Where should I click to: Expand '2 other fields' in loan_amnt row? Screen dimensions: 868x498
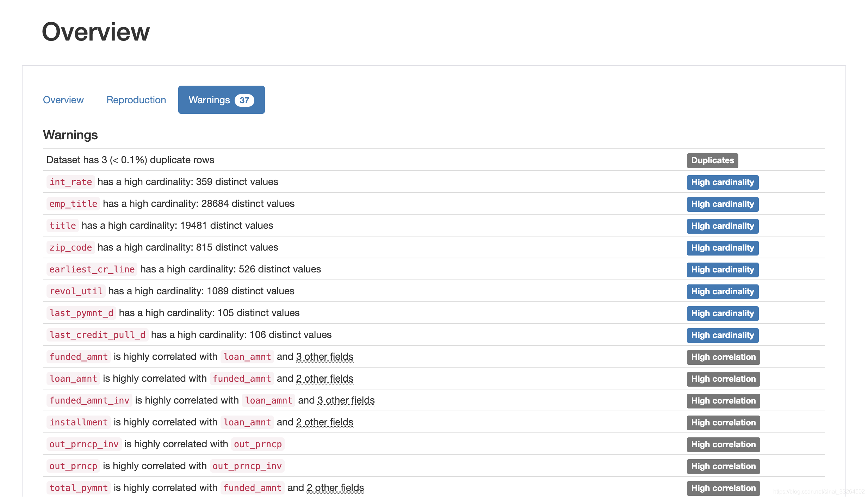click(324, 379)
